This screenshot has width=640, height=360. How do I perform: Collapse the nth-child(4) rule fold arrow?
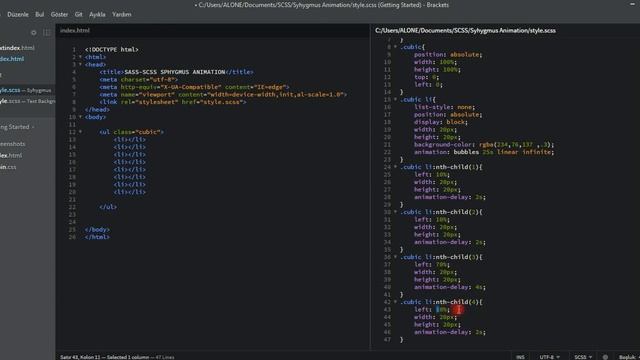coord(395,302)
